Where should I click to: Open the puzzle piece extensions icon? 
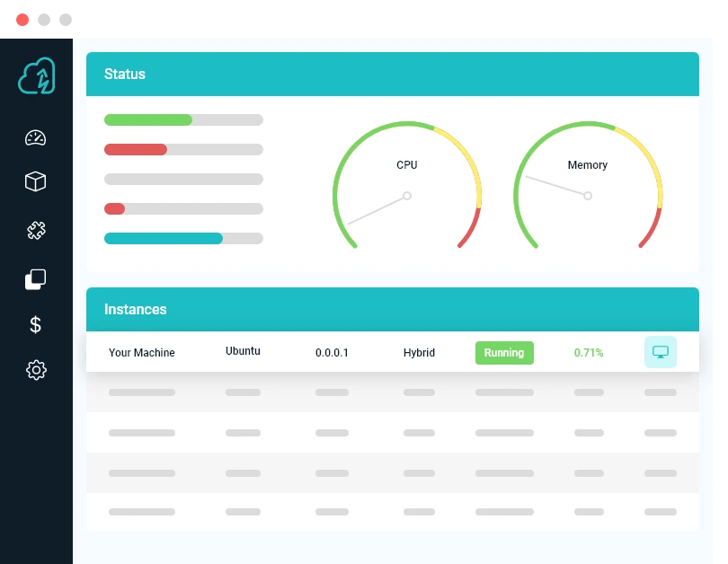[x=36, y=231]
